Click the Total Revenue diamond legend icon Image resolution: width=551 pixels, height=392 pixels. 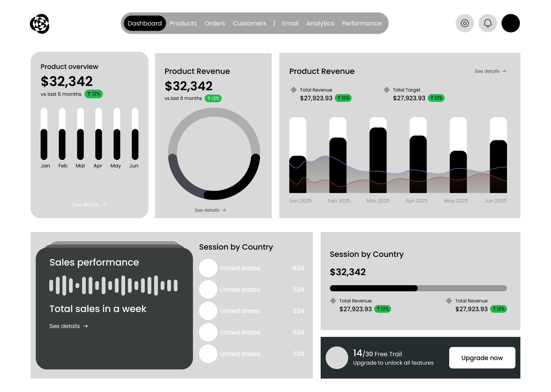point(293,90)
